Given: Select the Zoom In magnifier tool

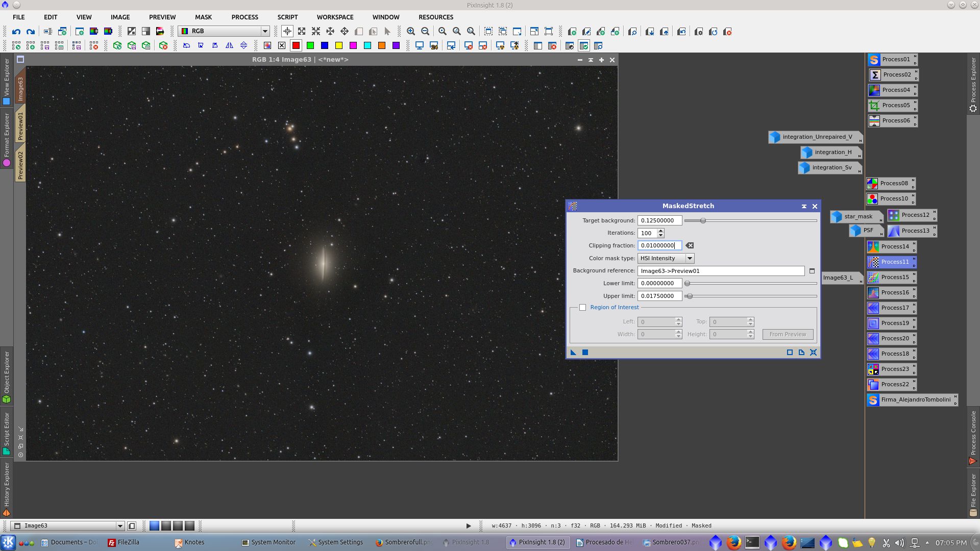Looking at the screenshot, I should (x=411, y=32).
